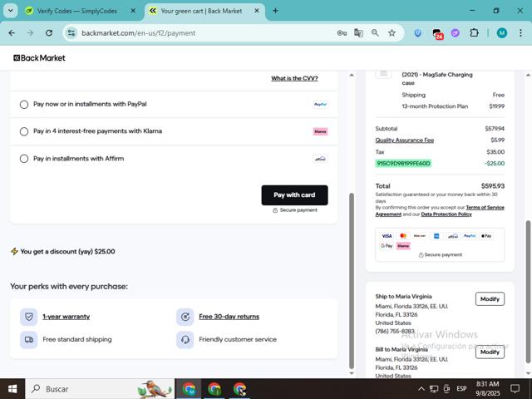This screenshot has height=399, width=532.
Task: Show hidden system tray icons chevron
Action: pos(421,389)
